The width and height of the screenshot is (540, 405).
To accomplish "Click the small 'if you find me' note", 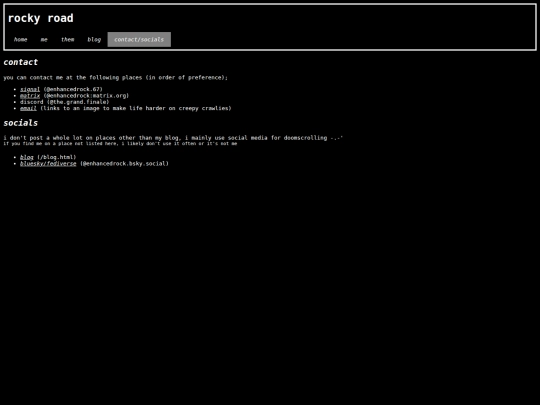I will (x=120, y=144).
